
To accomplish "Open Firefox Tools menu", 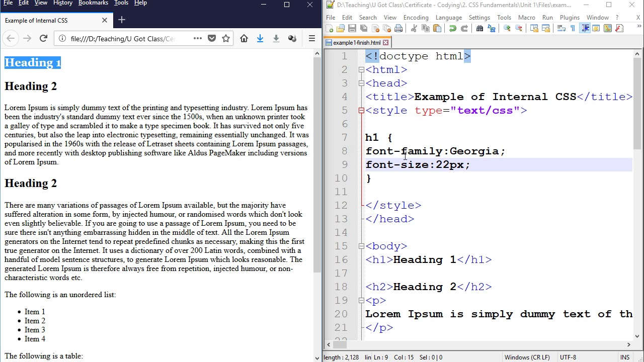I will 121,3.
